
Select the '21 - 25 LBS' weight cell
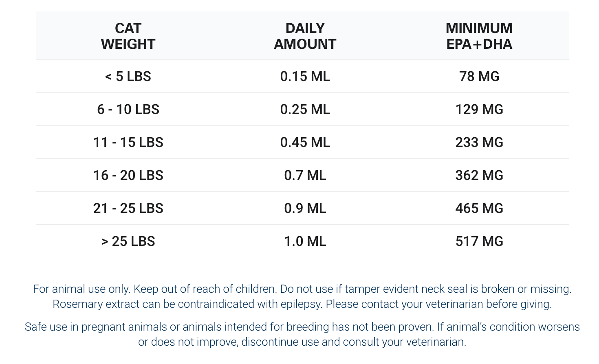pyautogui.click(x=128, y=208)
